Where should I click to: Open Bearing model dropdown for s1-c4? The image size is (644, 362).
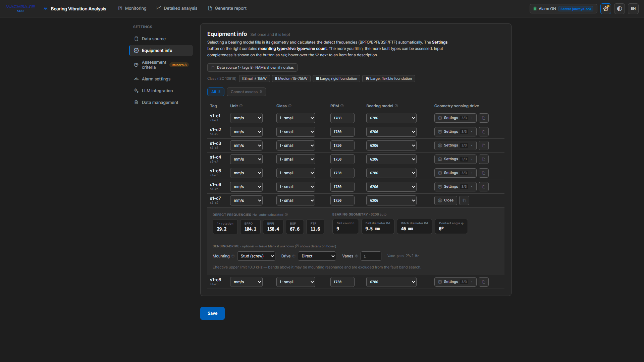(x=391, y=159)
